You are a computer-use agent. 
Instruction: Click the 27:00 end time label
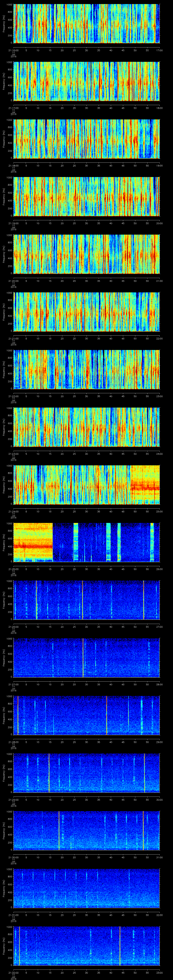[159, 627]
